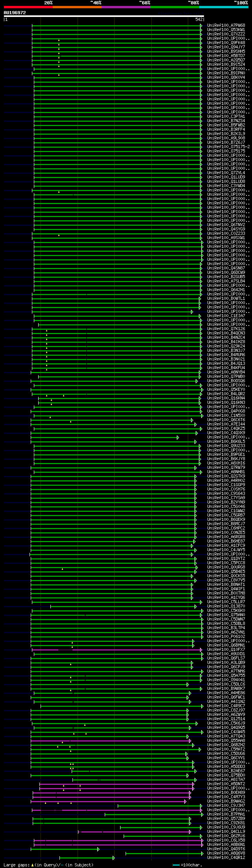Click the UniRef100_A4HE86 label

(226, 693)
